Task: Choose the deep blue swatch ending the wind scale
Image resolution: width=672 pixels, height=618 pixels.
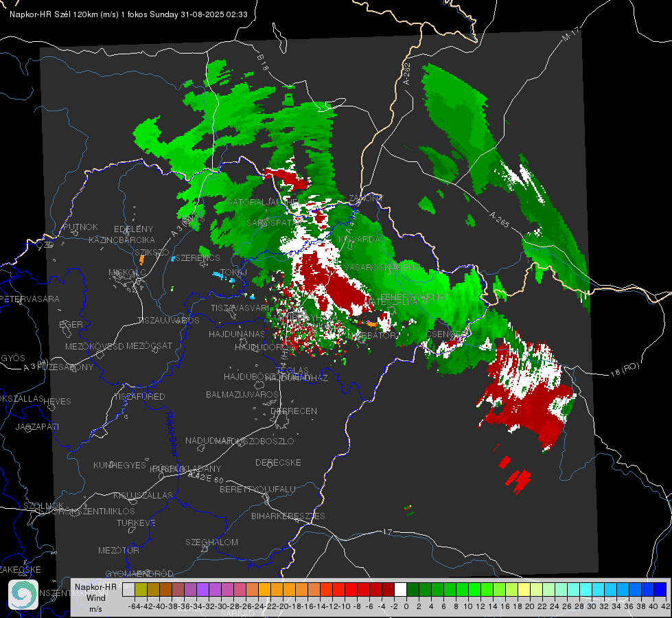Action: (660, 590)
